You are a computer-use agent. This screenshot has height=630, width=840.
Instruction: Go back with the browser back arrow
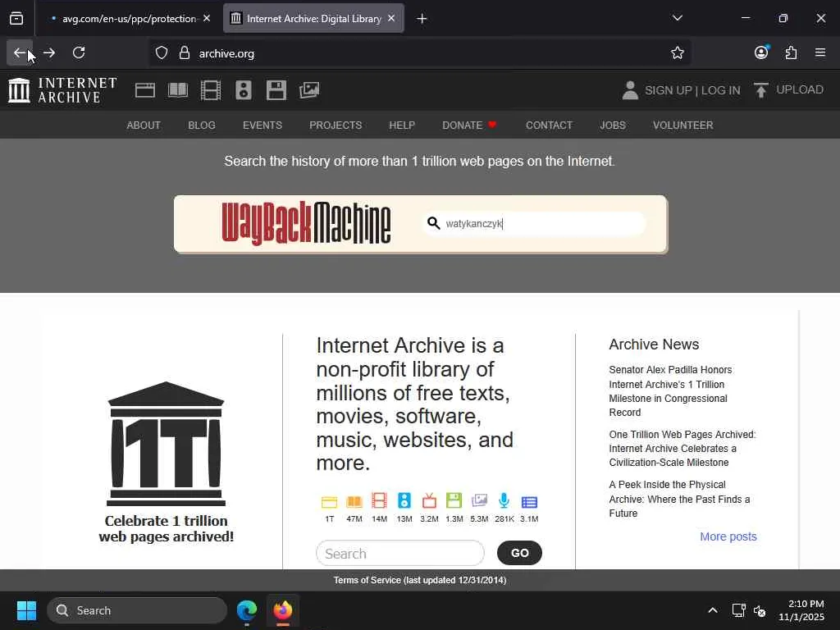tap(20, 52)
